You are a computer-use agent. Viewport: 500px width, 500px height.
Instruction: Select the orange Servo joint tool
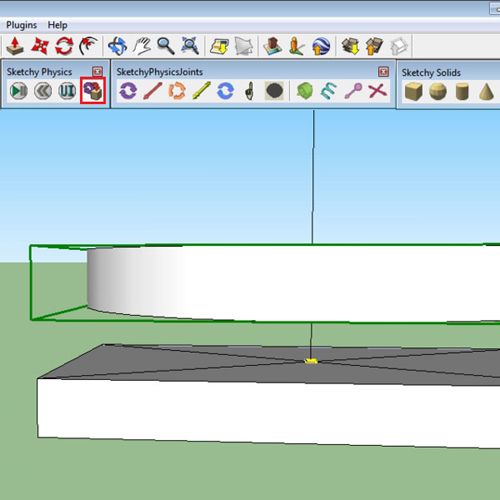[177, 91]
